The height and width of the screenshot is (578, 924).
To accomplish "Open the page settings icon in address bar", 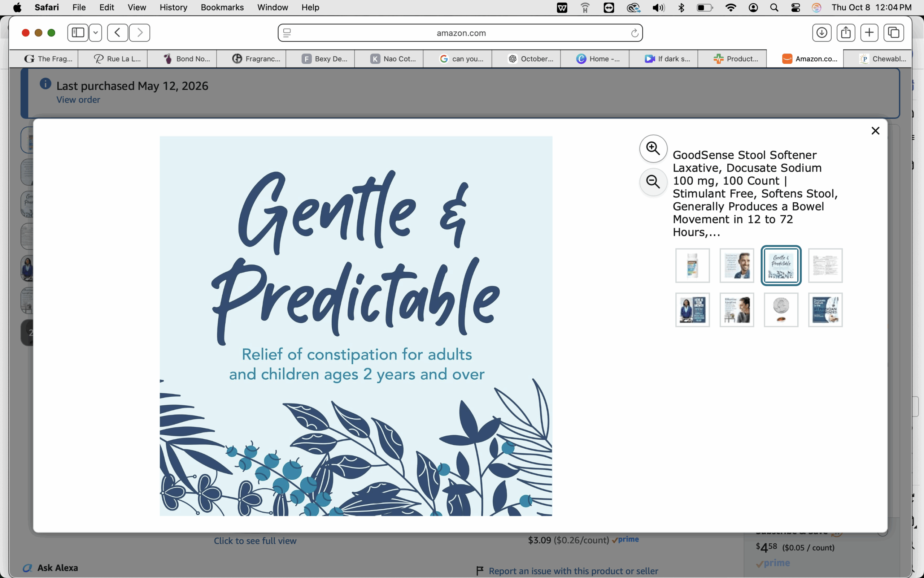I will click(287, 33).
